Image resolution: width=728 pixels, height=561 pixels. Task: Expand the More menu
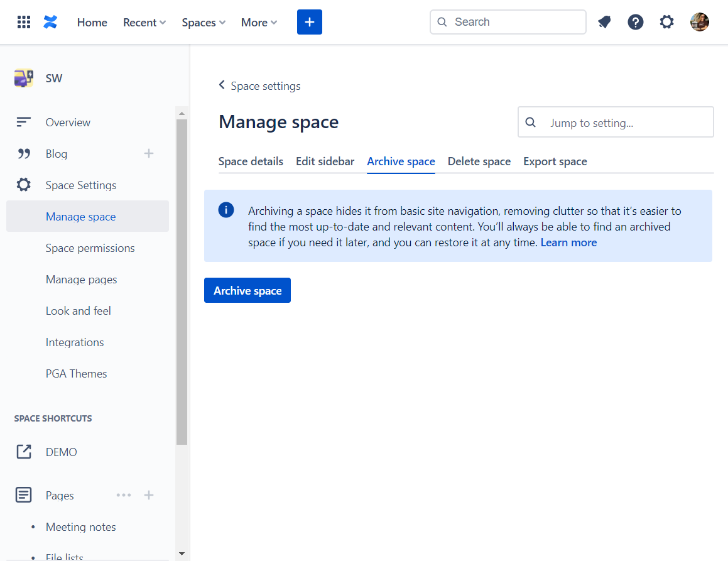pyautogui.click(x=258, y=22)
